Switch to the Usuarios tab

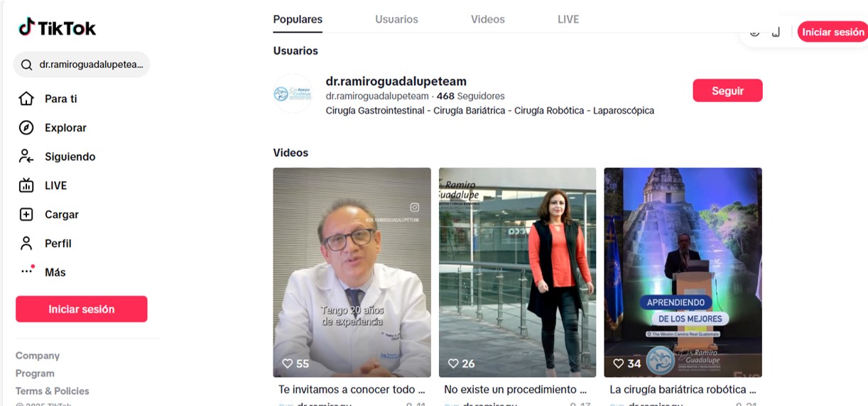tap(396, 19)
